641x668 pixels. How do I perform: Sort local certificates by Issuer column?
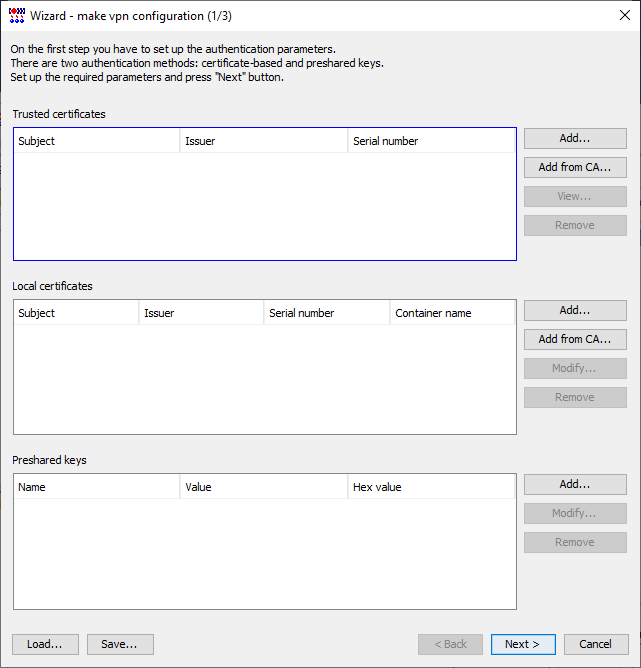coord(201,313)
